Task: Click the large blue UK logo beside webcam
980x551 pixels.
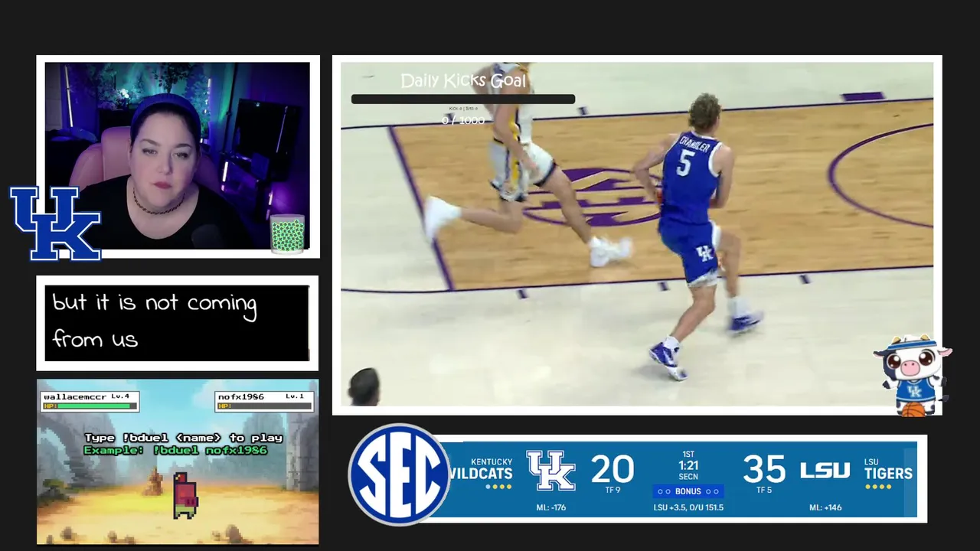Action: [x=55, y=223]
